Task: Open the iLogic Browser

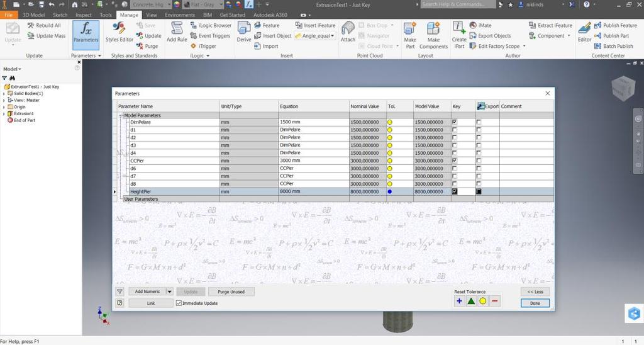Action: click(x=211, y=25)
